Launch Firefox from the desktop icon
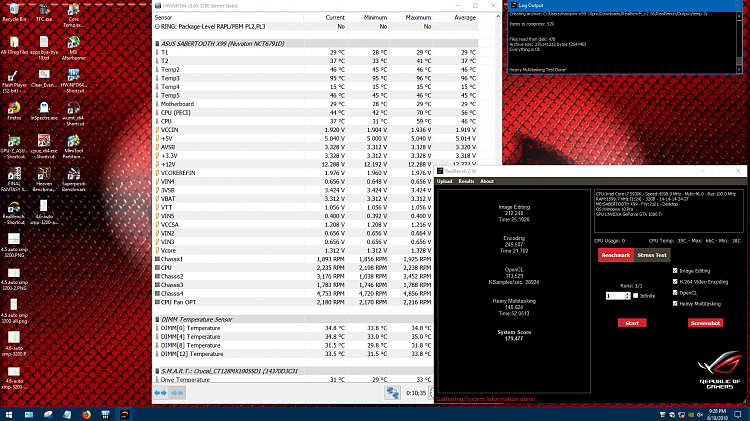750x421 pixels. (14, 111)
